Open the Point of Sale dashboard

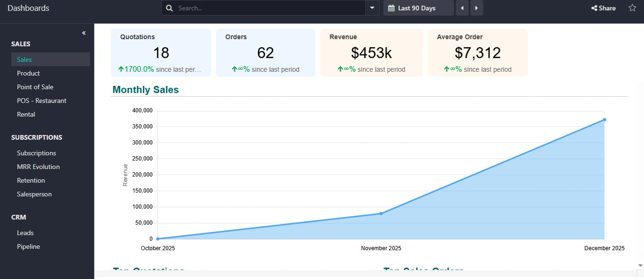tap(35, 87)
